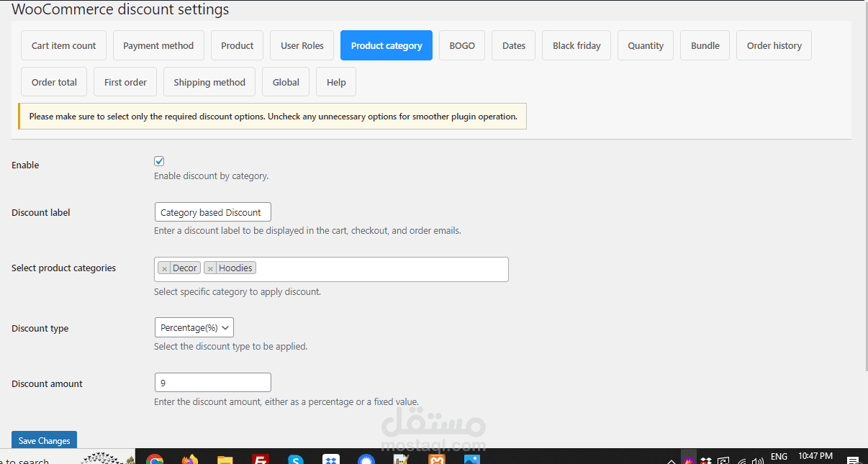Remove the Decor category tag
This screenshot has width=868, height=464.
point(165,268)
